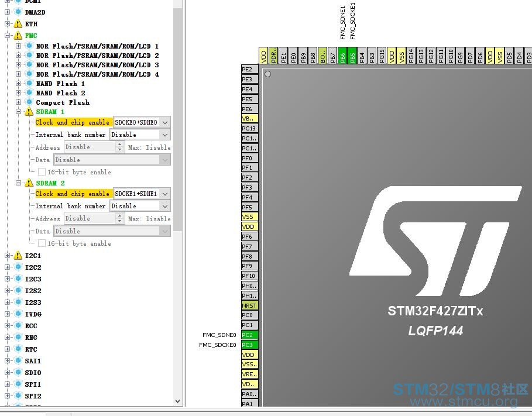Select the I2C3 tree item
This screenshot has width=532, height=416.
point(33,279)
